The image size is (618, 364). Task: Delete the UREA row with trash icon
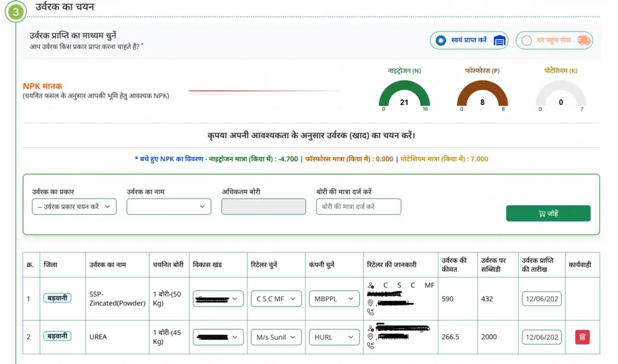pyautogui.click(x=582, y=337)
